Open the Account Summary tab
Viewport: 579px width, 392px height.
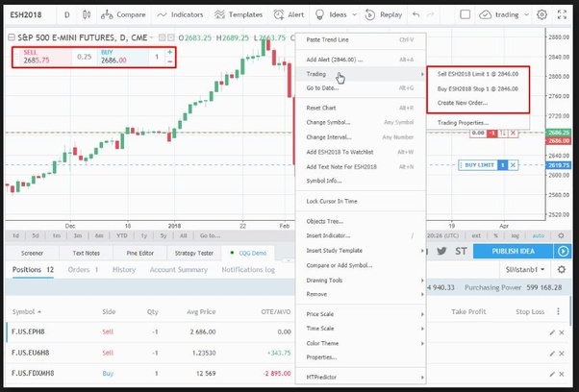(x=179, y=270)
